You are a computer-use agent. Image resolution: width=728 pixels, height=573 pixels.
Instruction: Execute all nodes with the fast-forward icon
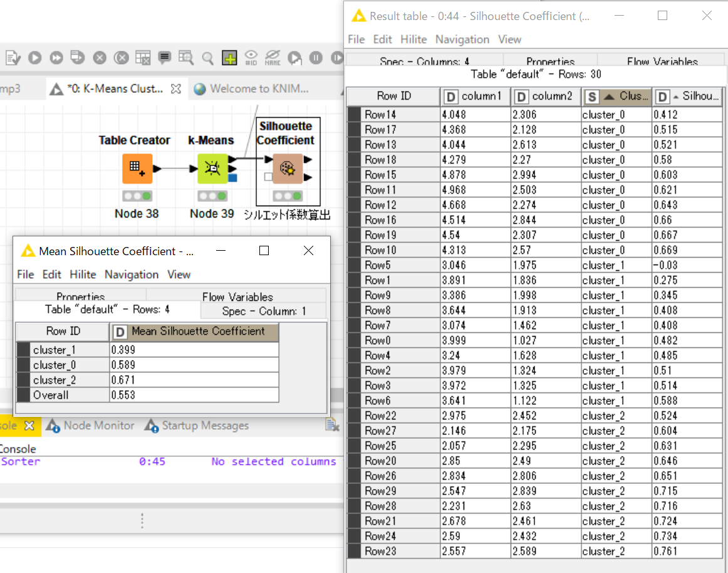[56, 58]
